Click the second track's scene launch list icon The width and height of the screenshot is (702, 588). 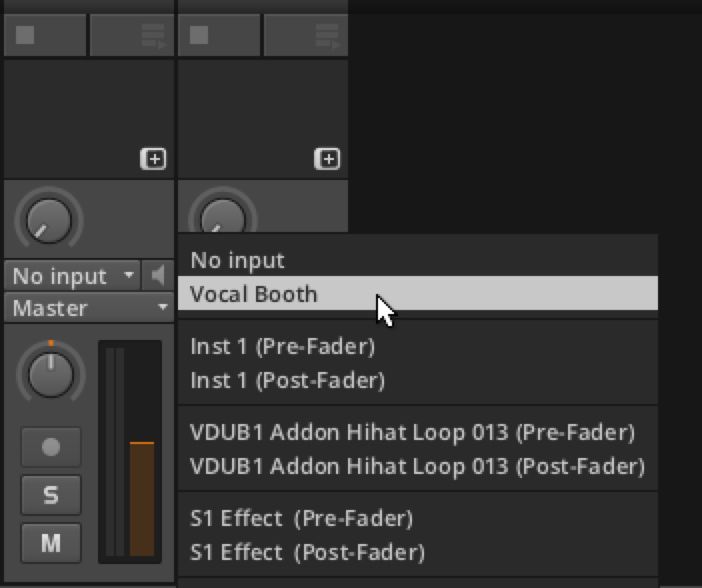(327, 36)
